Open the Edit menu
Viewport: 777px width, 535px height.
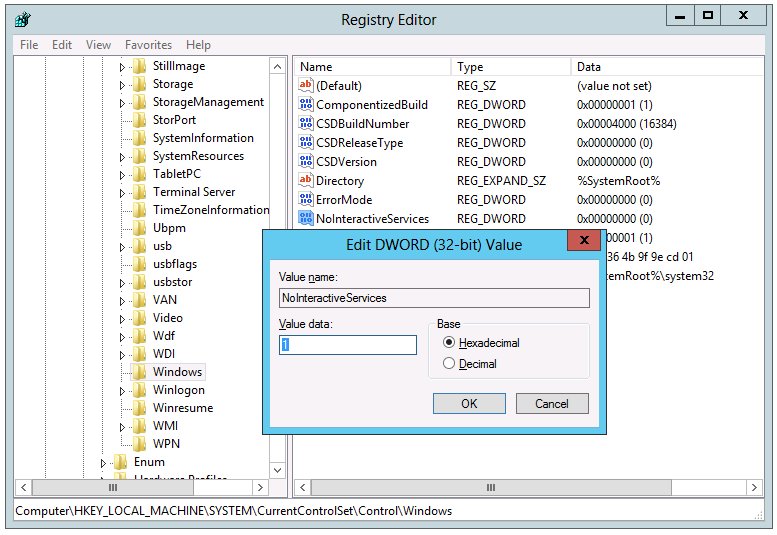tap(62, 45)
